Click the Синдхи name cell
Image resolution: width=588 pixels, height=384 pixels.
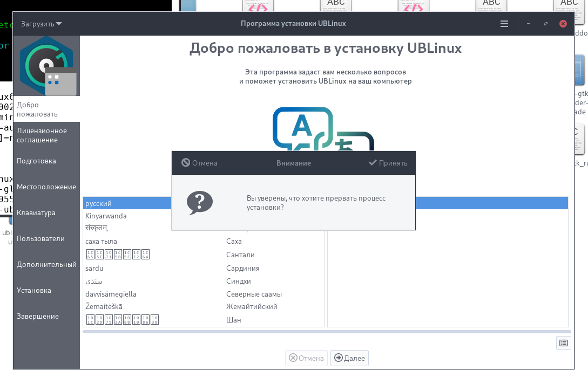[x=238, y=281]
